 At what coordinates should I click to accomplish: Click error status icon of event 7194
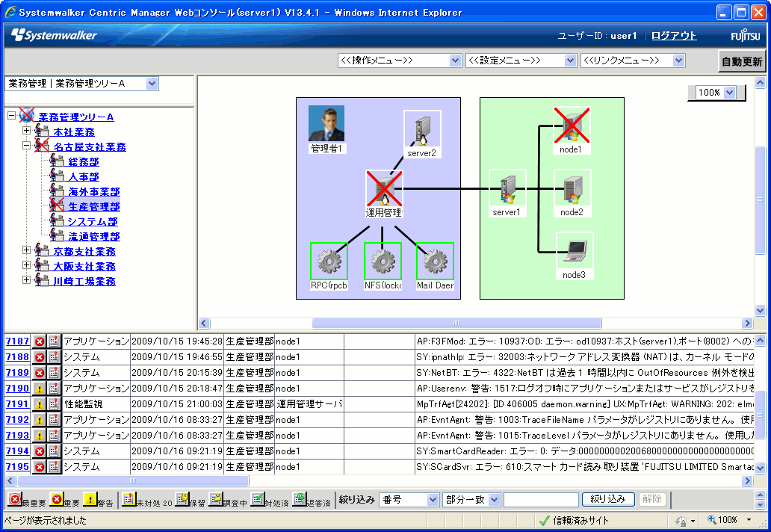(40, 451)
